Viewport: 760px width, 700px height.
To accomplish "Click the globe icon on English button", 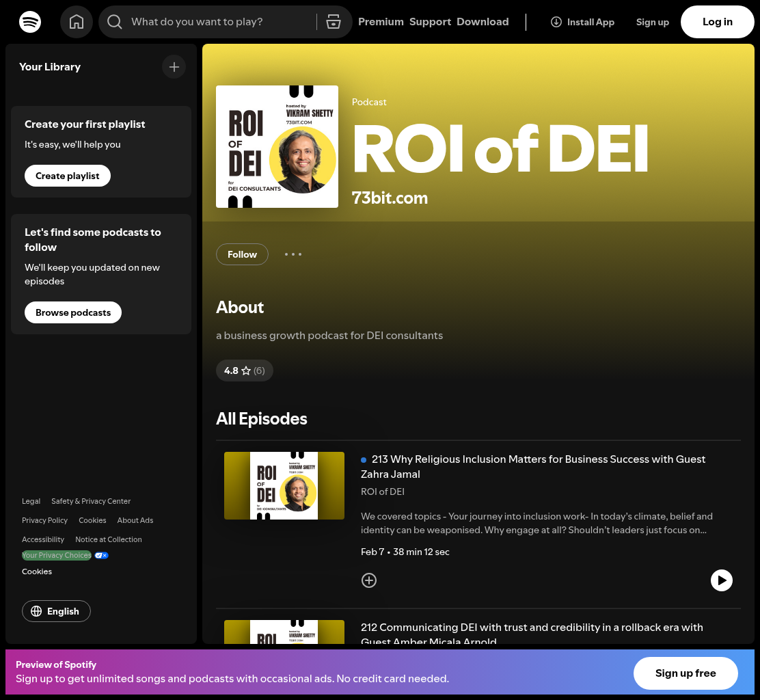I will (36, 611).
